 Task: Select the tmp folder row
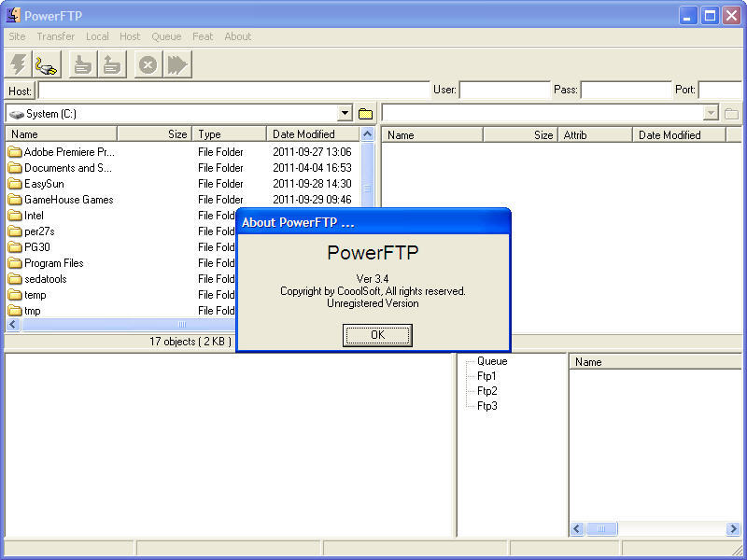[120, 311]
